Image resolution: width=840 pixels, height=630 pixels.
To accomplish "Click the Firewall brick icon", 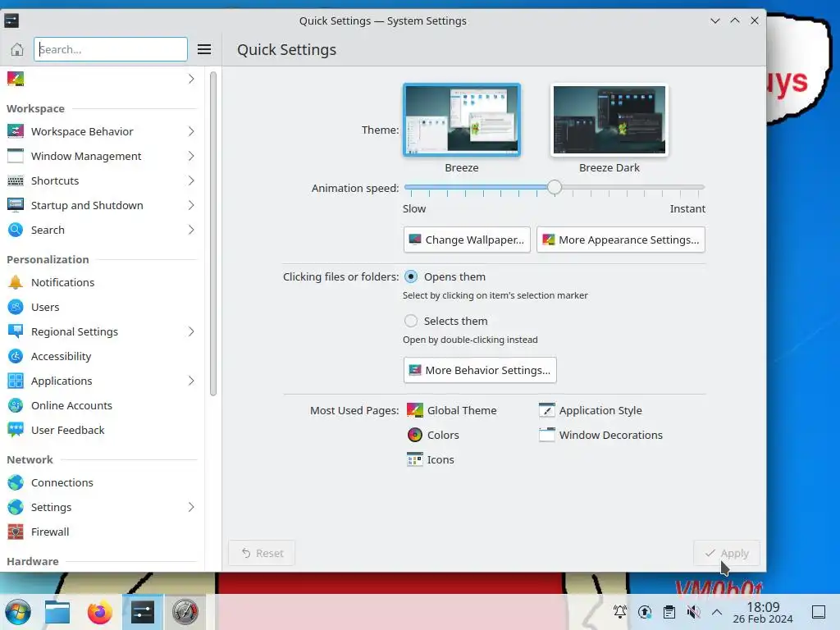I will (x=16, y=532).
